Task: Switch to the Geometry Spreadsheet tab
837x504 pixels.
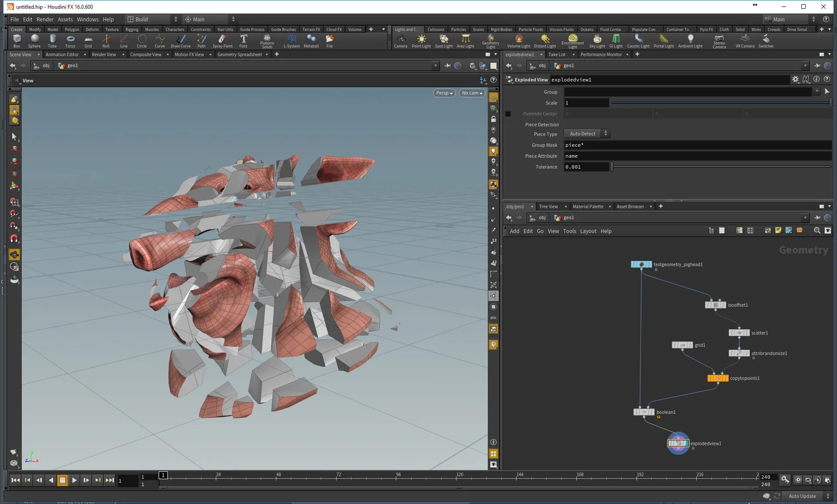Action: coord(239,54)
